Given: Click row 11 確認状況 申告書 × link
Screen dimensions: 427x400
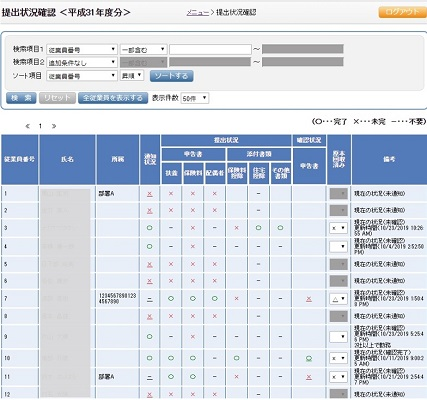Looking at the screenshot, I should tap(309, 377).
